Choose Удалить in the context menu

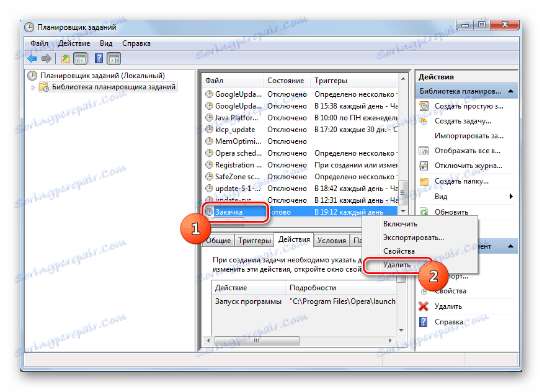pos(420,265)
